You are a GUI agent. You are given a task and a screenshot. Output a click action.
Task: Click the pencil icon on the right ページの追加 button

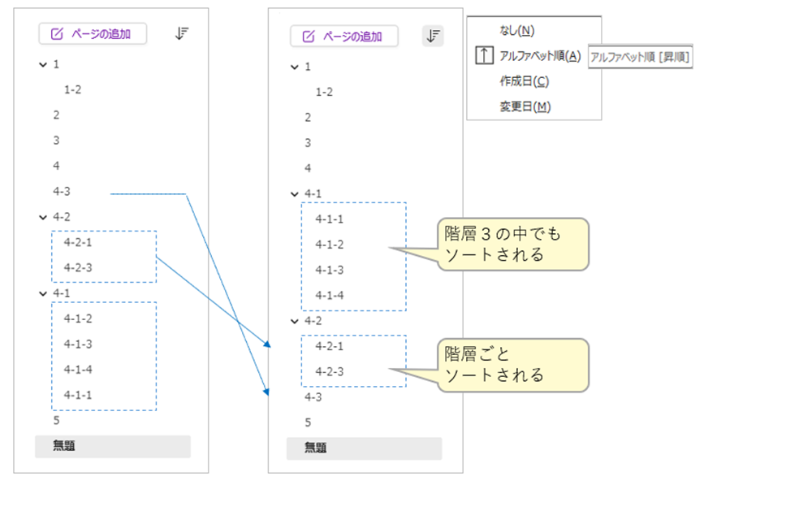[309, 37]
